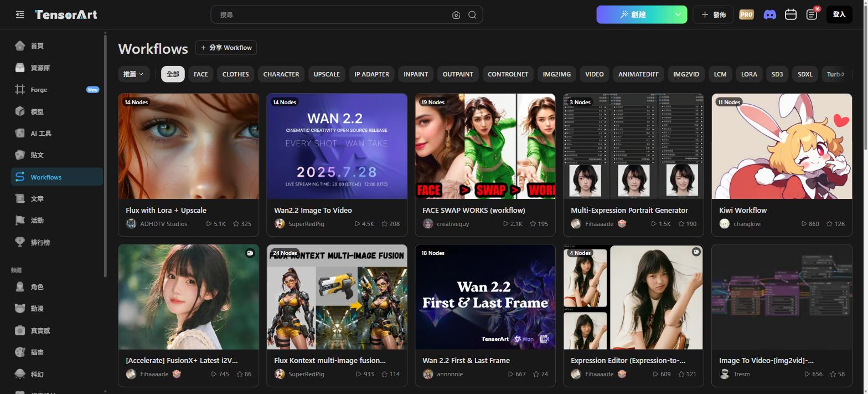
Task: Expand the 創建 dropdown arrow
Action: 678,14
